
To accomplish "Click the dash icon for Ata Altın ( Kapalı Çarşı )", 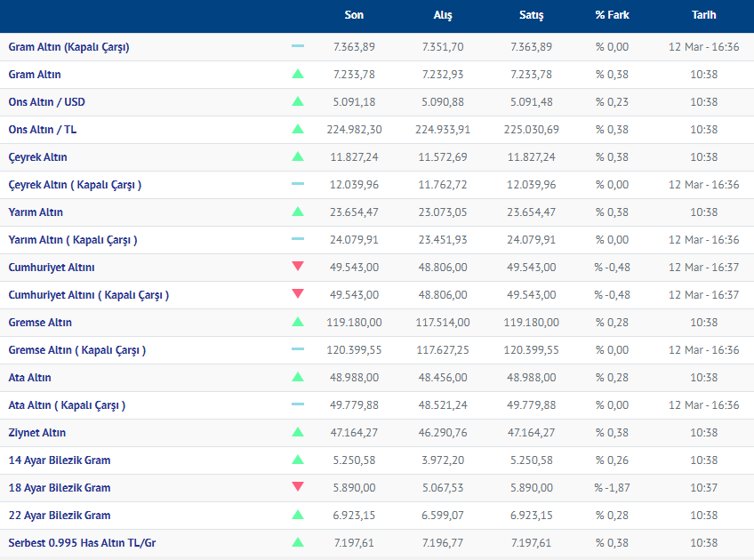I will tap(297, 404).
